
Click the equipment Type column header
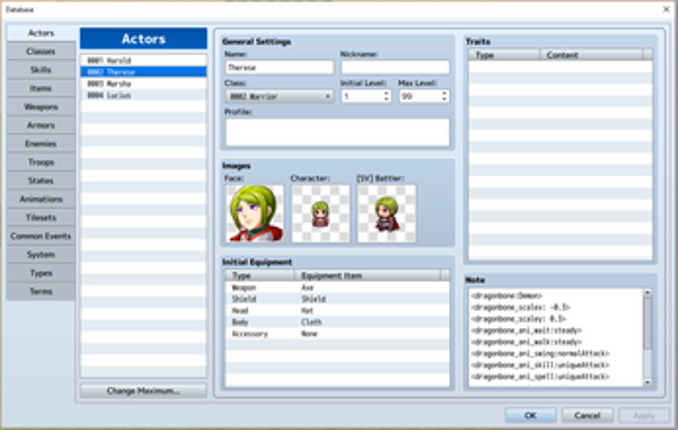point(260,276)
